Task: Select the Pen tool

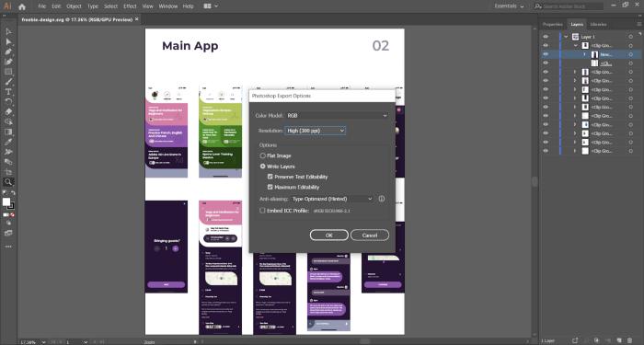Action: coord(8,52)
